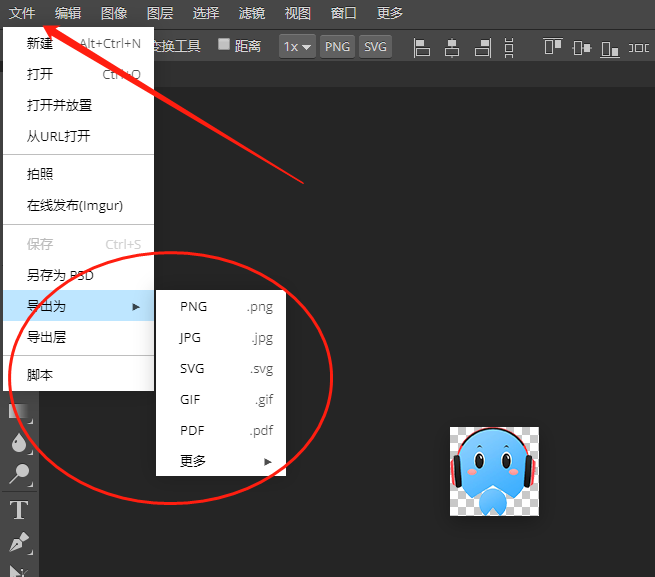This screenshot has width=655, height=577.
Task: Open the 滤镜 menu in the menu bar
Action: tap(252, 13)
